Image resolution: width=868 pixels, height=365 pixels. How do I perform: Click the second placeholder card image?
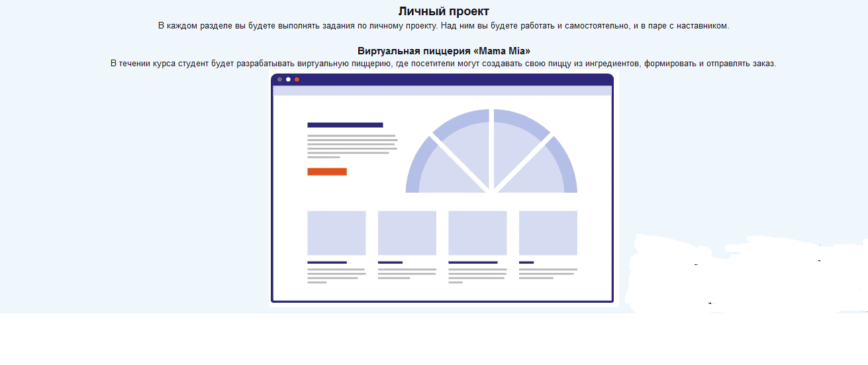click(407, 233)
